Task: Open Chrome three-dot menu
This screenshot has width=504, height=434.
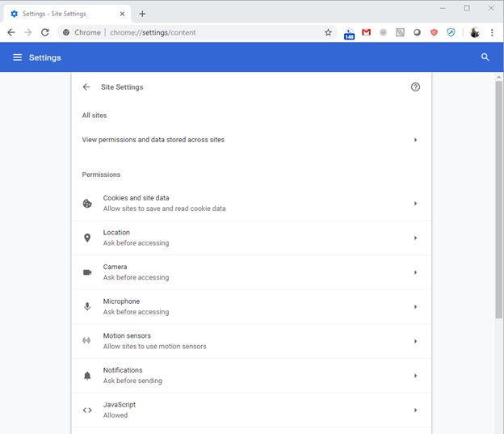Action: coord(492,32)
